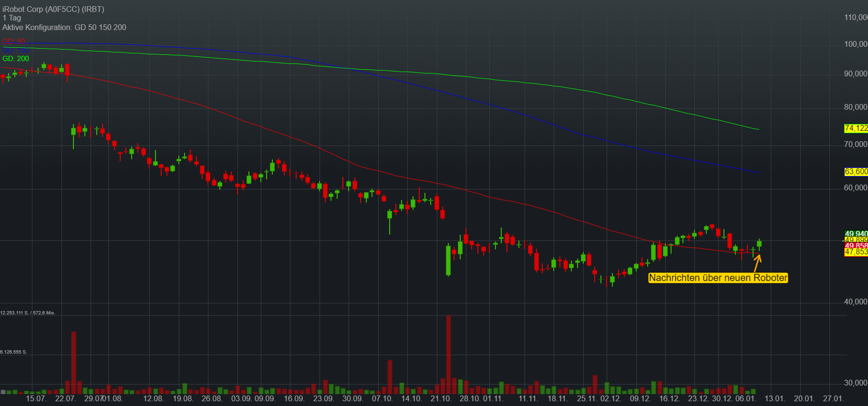868x406 pixels.
Task: Click the 16.12. date label
Action: (x=669, y=399)
